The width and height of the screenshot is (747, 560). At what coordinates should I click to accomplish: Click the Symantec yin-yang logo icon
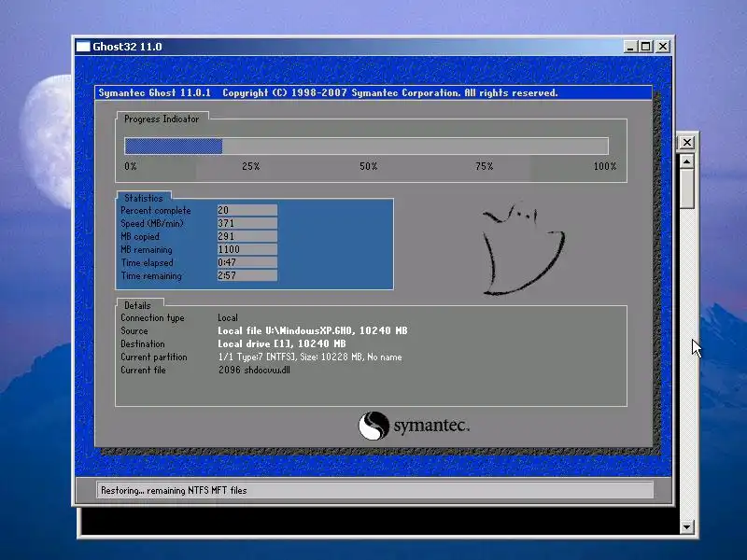pos(373,426)
